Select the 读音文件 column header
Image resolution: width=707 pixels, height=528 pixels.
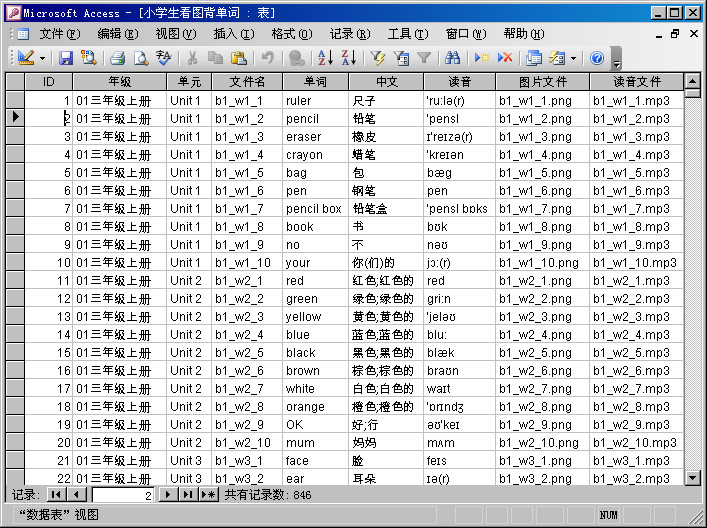tap(637, 82)
